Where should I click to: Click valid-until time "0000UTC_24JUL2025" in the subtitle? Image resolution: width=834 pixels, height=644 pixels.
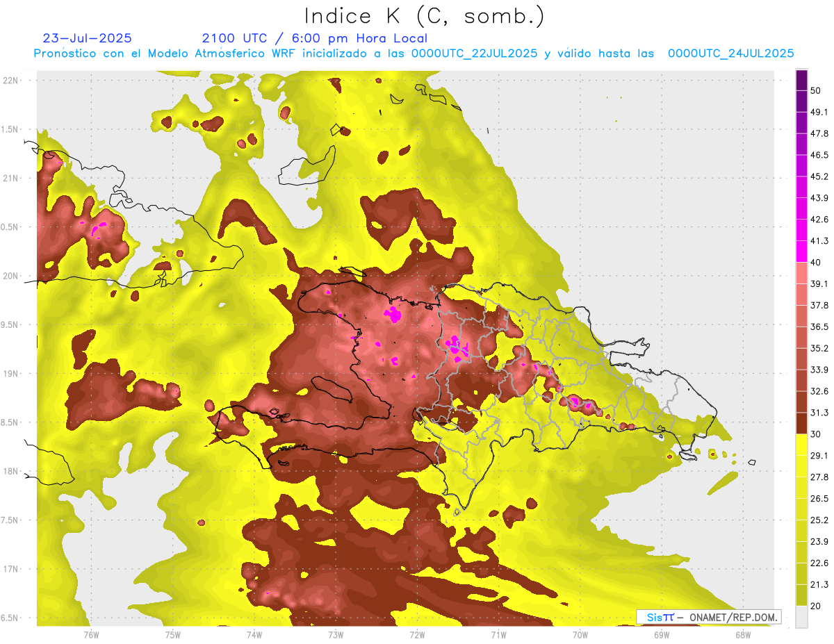point(730,53)
